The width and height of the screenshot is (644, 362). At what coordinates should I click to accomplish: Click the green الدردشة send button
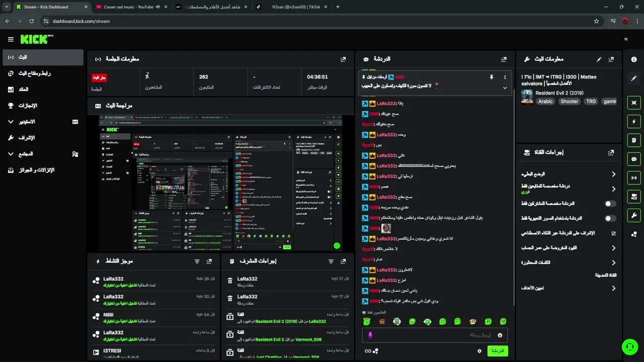click(x=497, y=351)
